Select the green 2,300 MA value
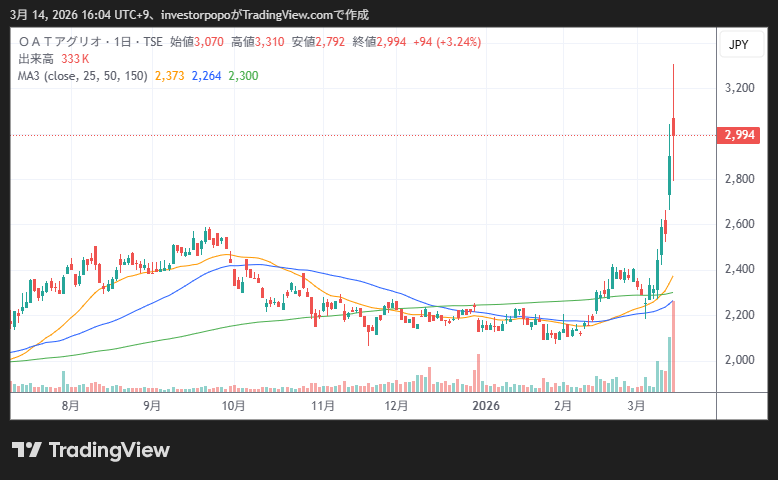 (243, 75)
